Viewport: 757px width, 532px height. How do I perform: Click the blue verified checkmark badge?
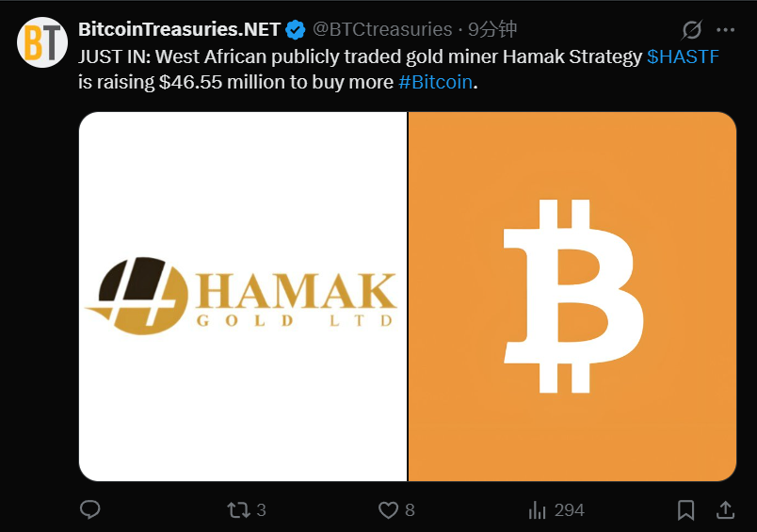[296, 30]
